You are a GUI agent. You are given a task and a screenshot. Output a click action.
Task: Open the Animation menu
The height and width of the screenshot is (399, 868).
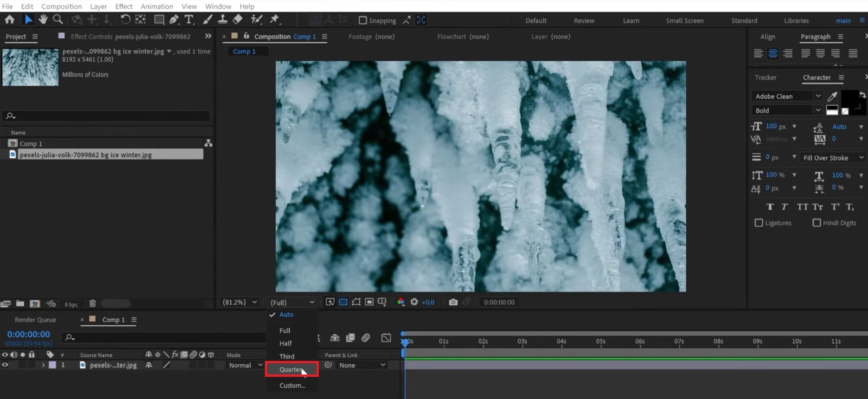coord(156,6)
